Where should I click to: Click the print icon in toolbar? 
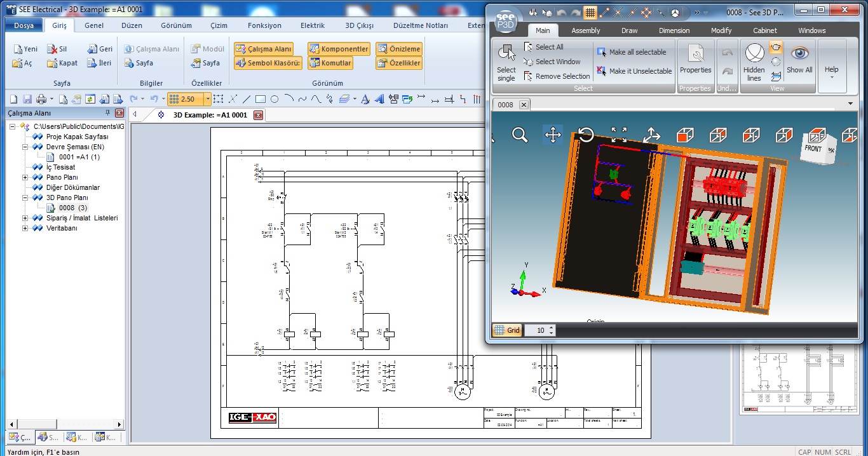pos(41,99)
